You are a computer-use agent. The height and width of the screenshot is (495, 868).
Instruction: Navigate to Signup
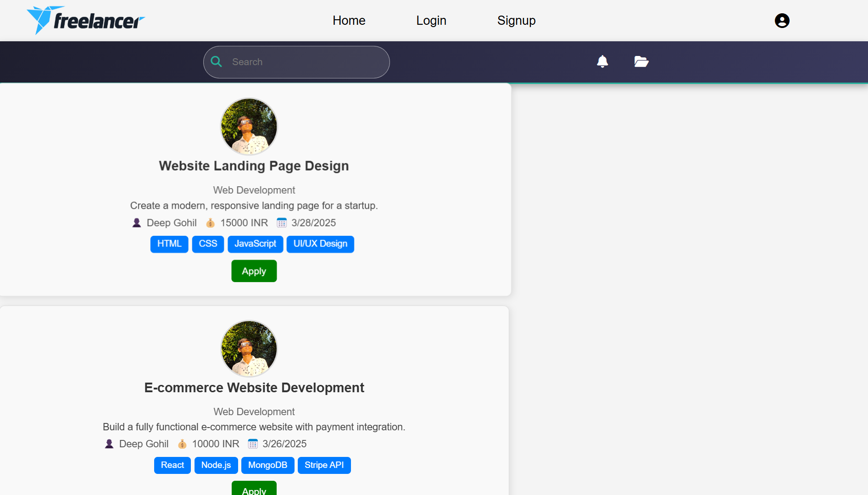pyautogui.click(x=516, y=21)
